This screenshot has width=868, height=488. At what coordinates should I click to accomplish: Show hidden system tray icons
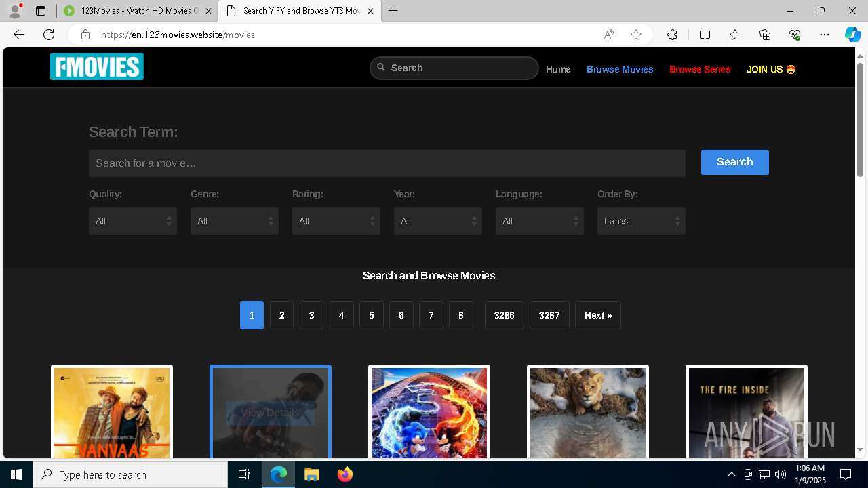pyautogui.click(x=731, y=474)
